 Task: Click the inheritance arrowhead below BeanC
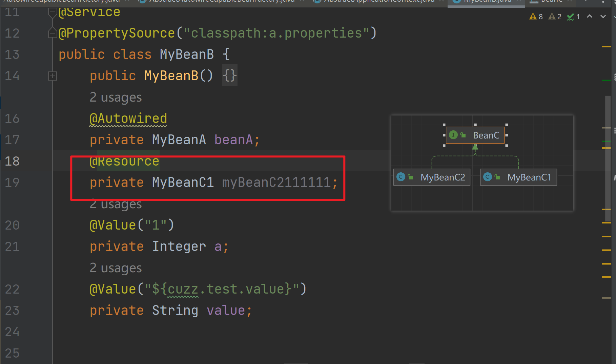pos(475,147)
